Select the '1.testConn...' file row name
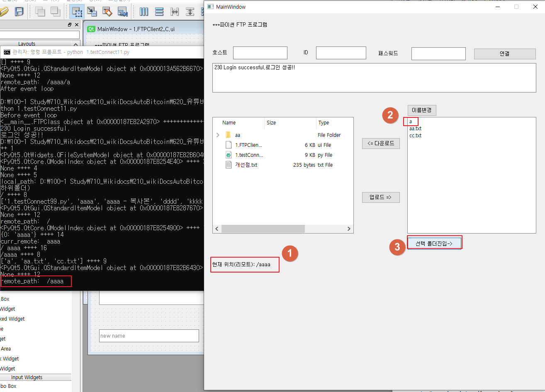This screenshot has width=545, height=392. 249,155
